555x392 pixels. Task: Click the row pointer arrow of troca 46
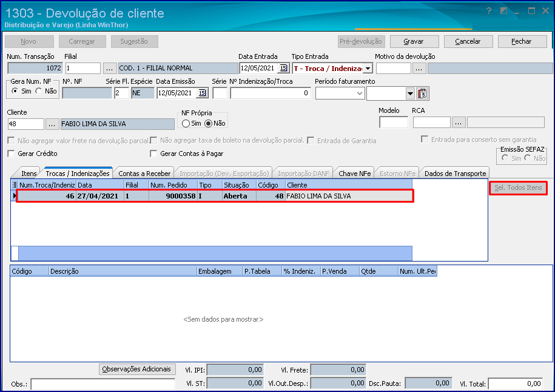tap(15, 195)
